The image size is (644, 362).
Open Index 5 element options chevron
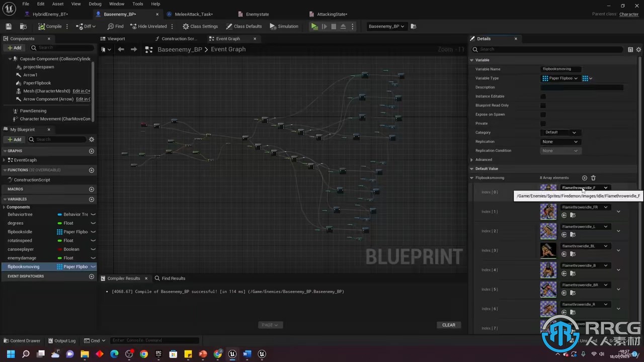coord(618,289)
